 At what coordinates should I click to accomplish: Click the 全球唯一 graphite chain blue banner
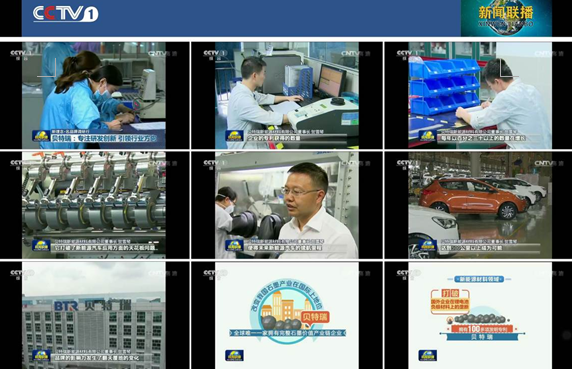point(287,333)
